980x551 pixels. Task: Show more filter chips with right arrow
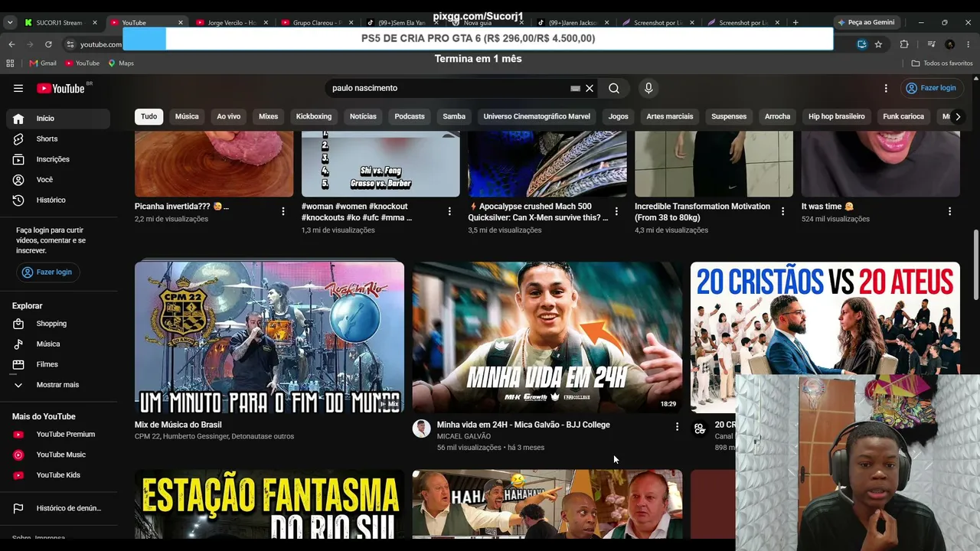957,116
